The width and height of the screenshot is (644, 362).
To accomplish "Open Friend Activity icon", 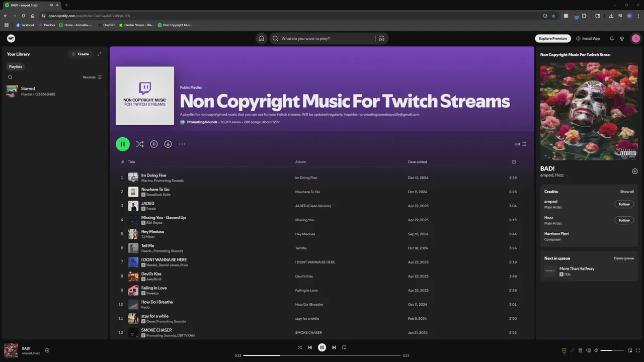I will point(622,38).
